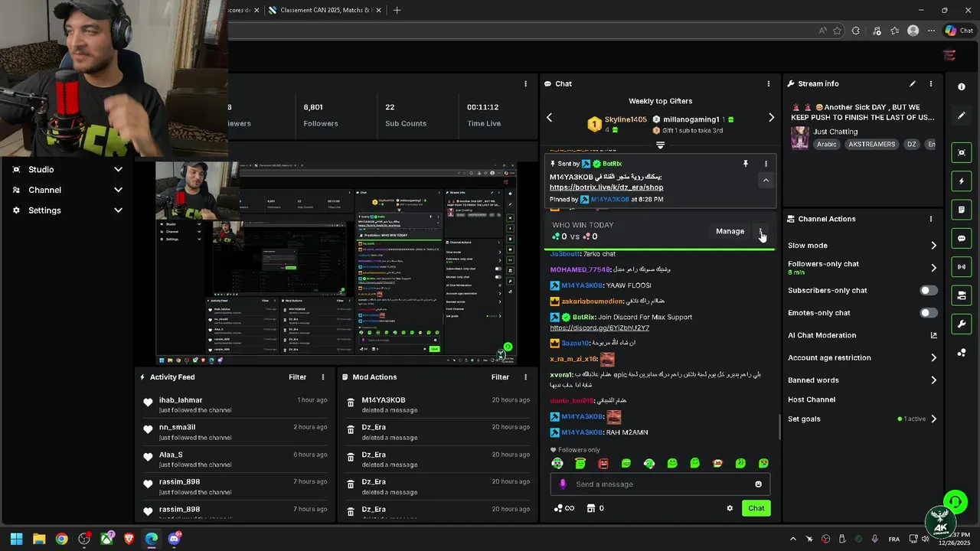The width and height of the screenshot is (980, 551).
Task: Toggle Subscribers-only chat switch
Action: point(928,291)
